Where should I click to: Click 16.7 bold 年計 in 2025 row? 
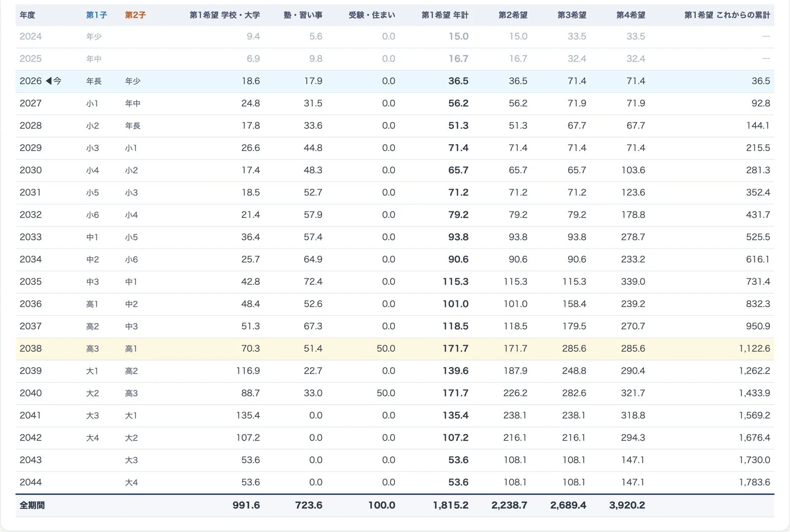(x=458, y=59)
